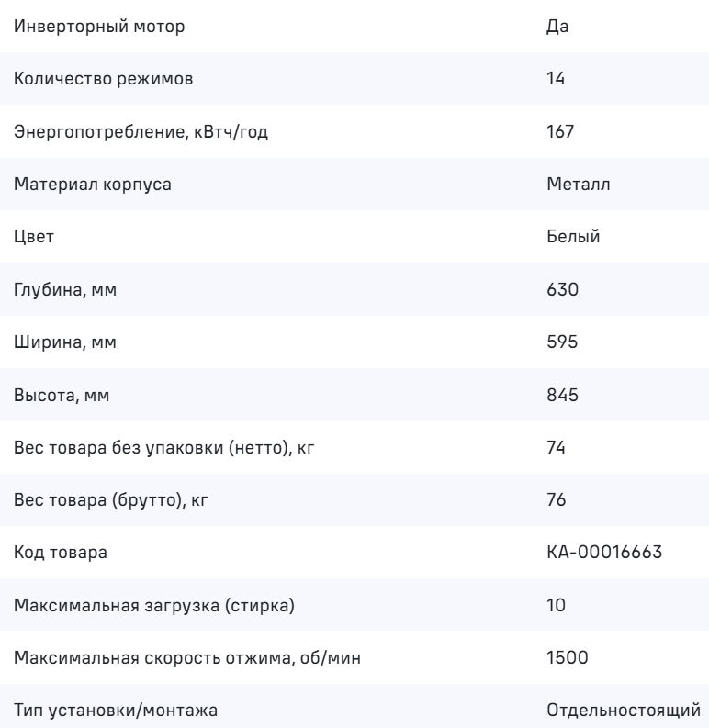Select the 'Количество режимов' row label
Screen dimensions: 709x728
[x=104, y=79]
